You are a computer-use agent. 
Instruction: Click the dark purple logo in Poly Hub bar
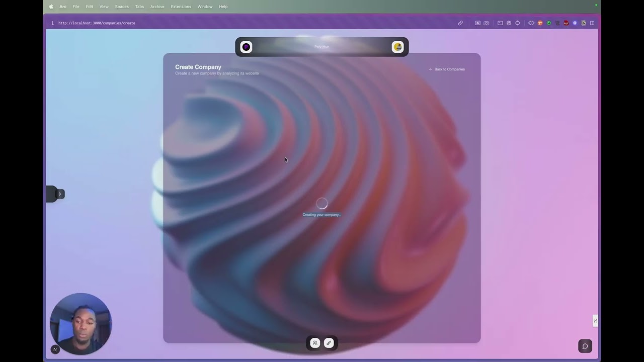[x=246, y=47]
